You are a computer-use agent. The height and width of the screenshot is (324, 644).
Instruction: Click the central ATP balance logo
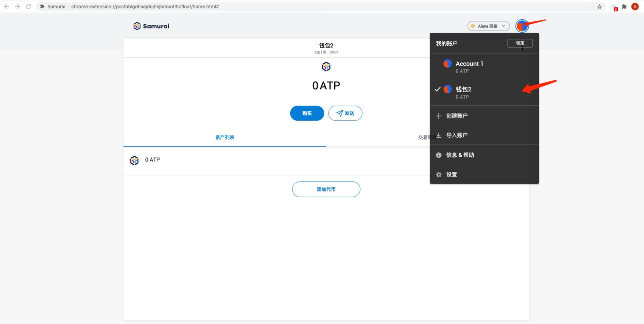[x=326, y=66]
